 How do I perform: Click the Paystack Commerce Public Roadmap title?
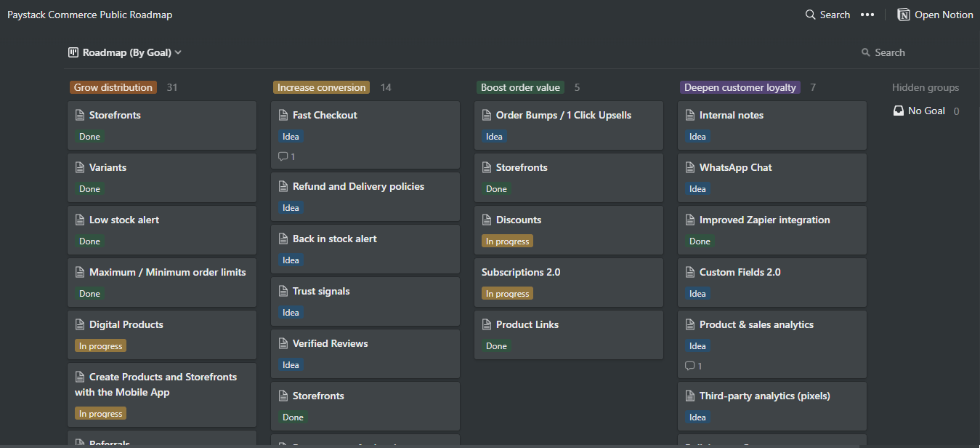coord(90,15)
